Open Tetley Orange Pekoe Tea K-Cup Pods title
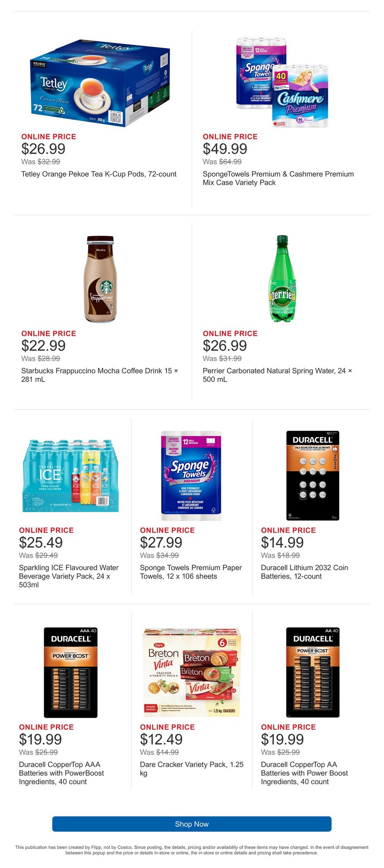The image size is (384, 868). click(x=99, y=174)
